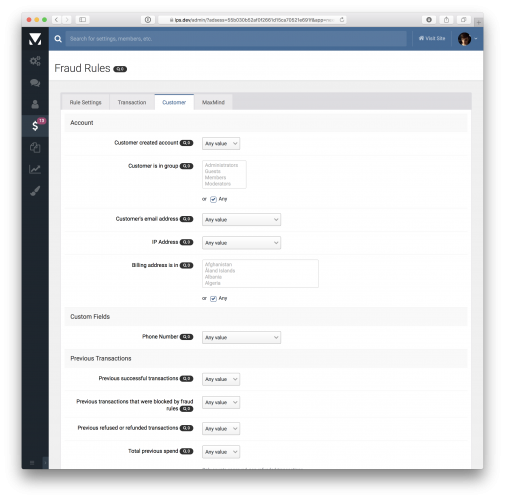Expand the Customer's email address dropdown

point(241,220)
